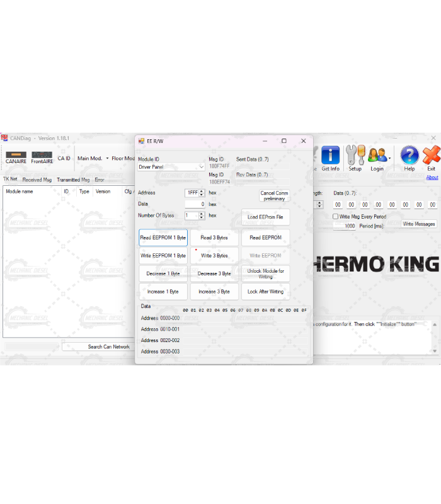The image size is (441, 504).
Task: Open the Main Mod. dropdown arrow
Action: point(107,159)
